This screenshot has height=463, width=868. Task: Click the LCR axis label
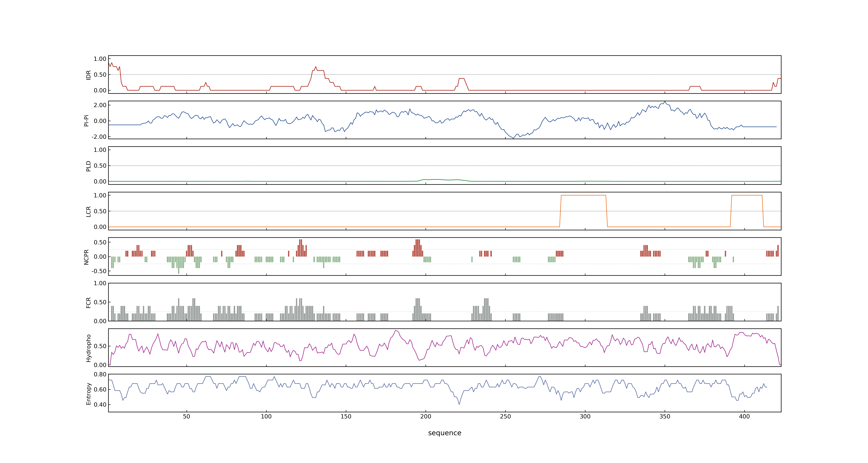pyautogui.click(x=88, y=211)
